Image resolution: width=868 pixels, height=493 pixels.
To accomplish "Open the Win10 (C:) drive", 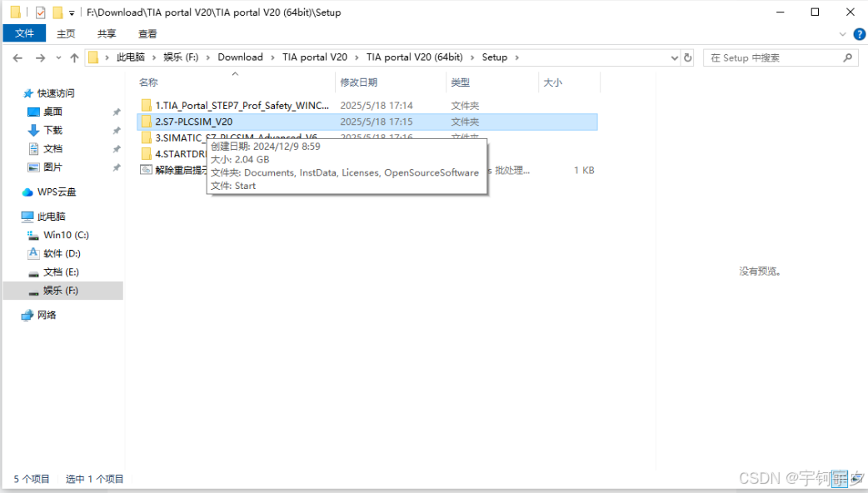I will [66, 235].
